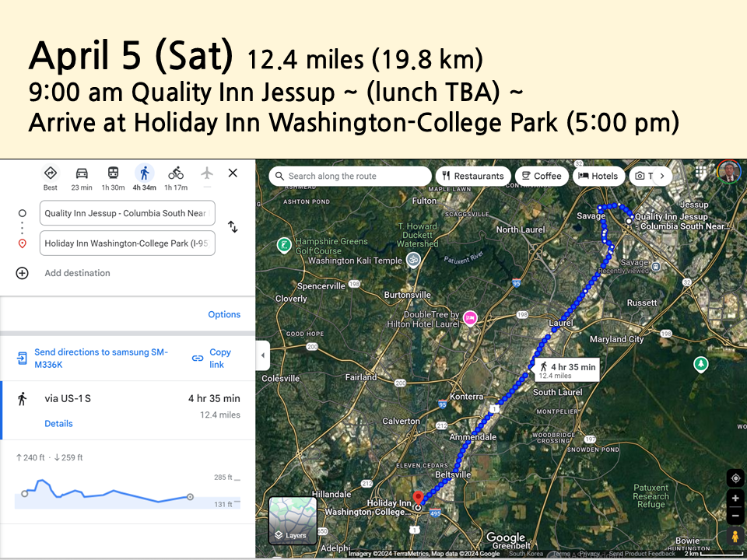Viewport: 747px width, 560px height.
Task: Select the Flights mode plane icon
Action: 207,173
